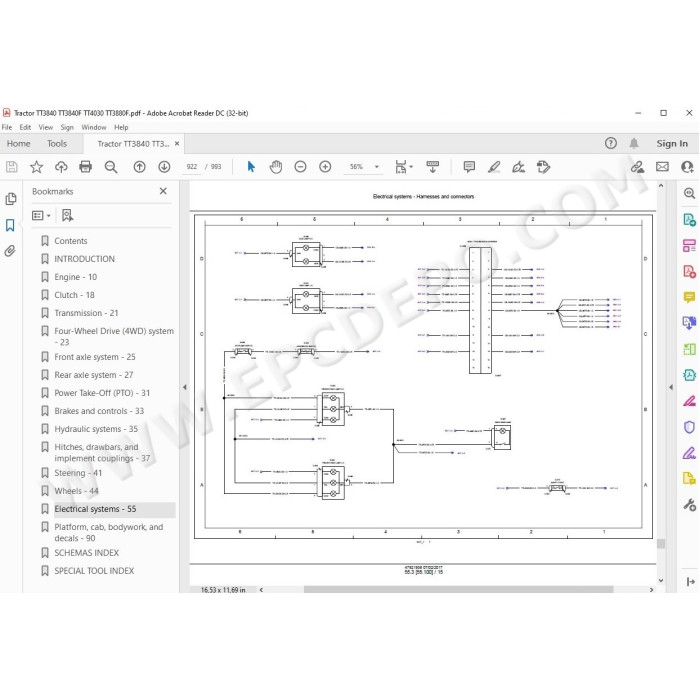Open the Protect shield tool
This screenshot has height=700, width=700.
coord(689,427)
